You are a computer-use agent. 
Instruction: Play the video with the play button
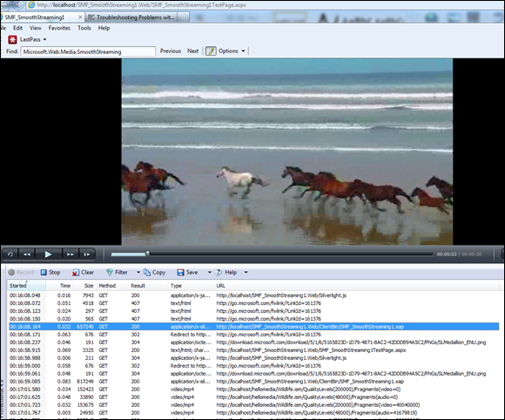(x=48, y=254)
